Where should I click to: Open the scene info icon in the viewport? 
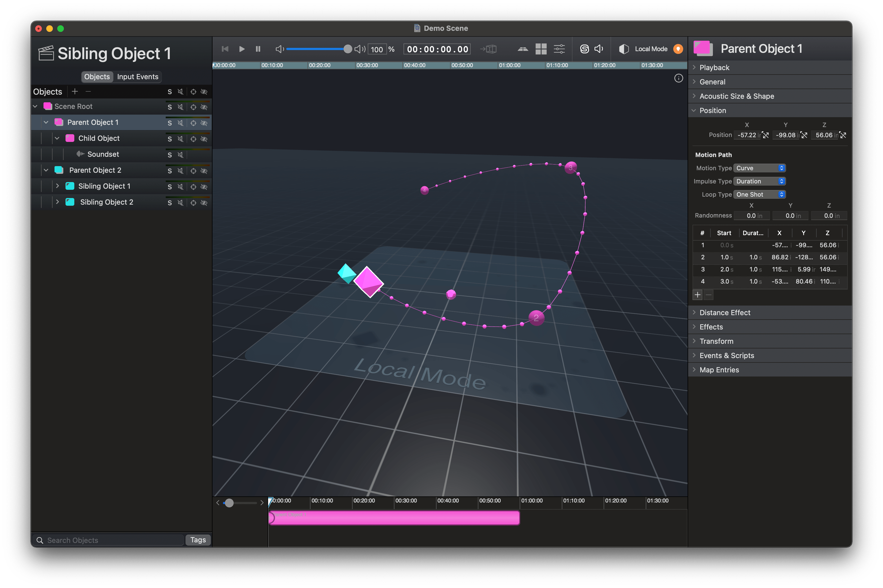click(x=679, y=78)
